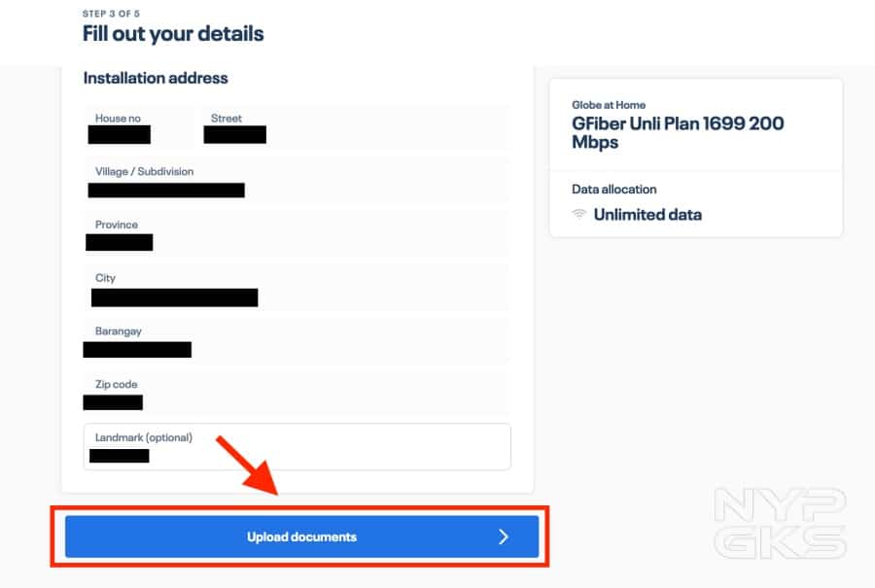The image size is (875, 588).
Task: Click the STEP 3 OF 5 indicator
Action: 111,15
